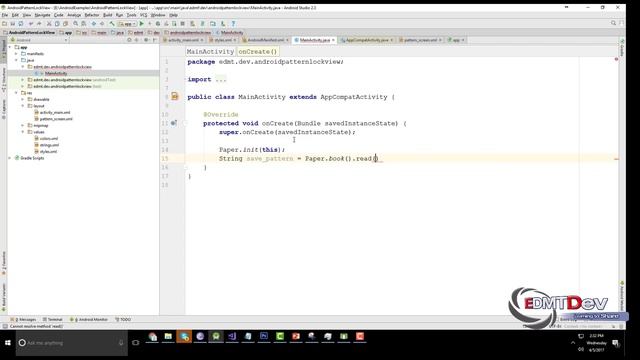Expand the drawable folder
640x360 pixels.
pyautogui.click(x=23, y=99)
